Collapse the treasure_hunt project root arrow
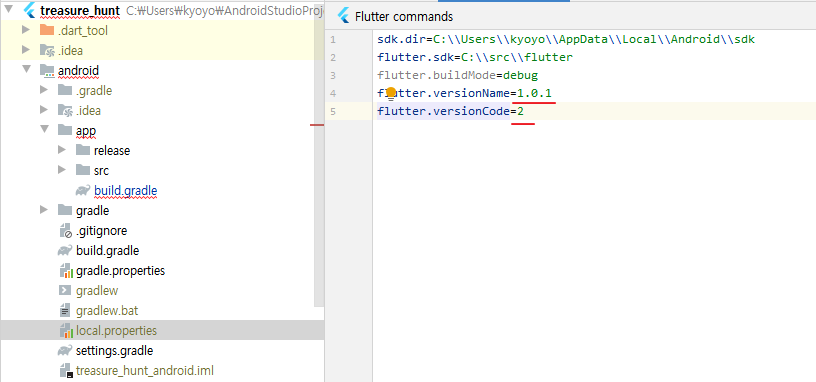The image size is (816, 382). 9,9
